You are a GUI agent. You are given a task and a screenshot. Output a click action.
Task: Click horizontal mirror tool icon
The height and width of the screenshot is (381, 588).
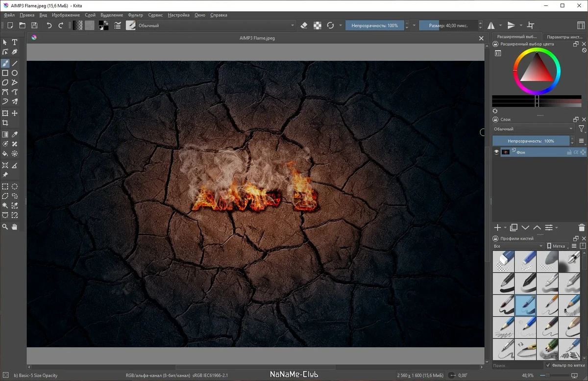click(491, 25)
